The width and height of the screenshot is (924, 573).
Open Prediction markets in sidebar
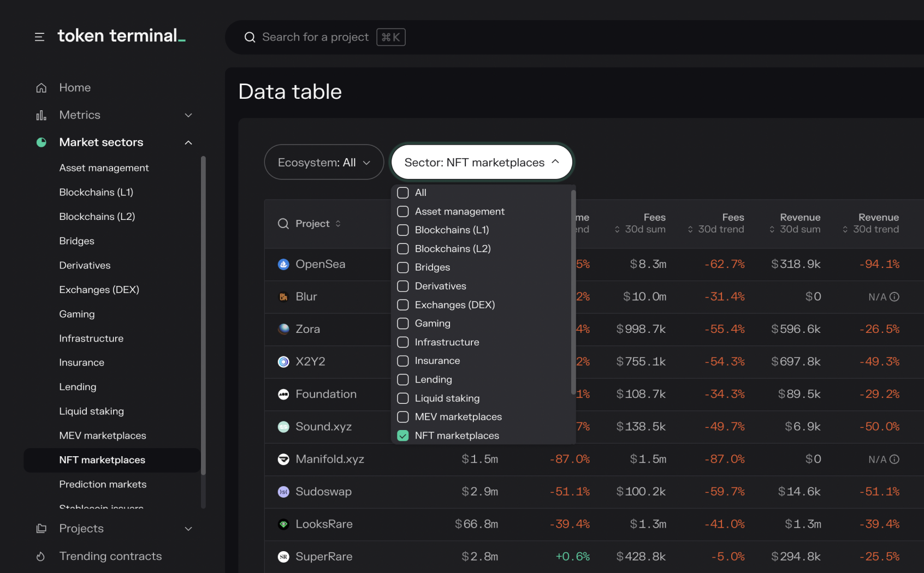(103, 484)
